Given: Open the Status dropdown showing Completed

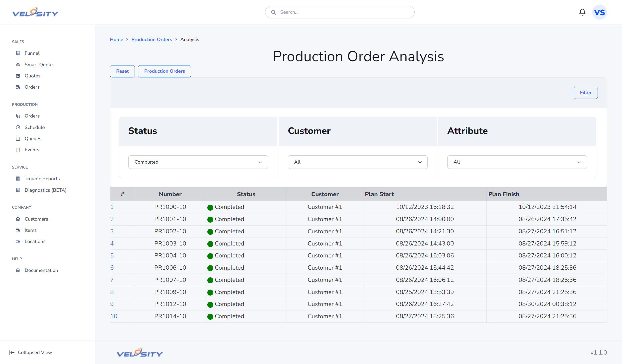Looking at the screenshot, I should [x=198, y=162].
